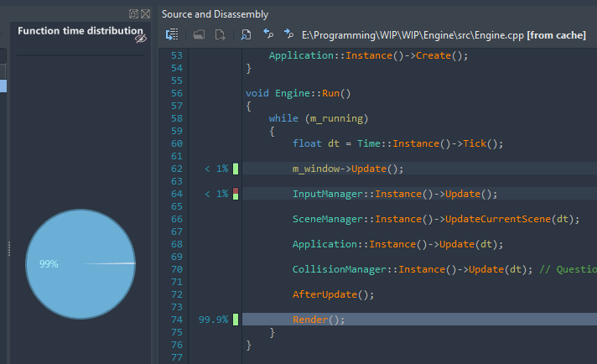Viewport: 597px width, 364px height.
Task: Click the green timing bar beside line 74
Action: point(236,320)
